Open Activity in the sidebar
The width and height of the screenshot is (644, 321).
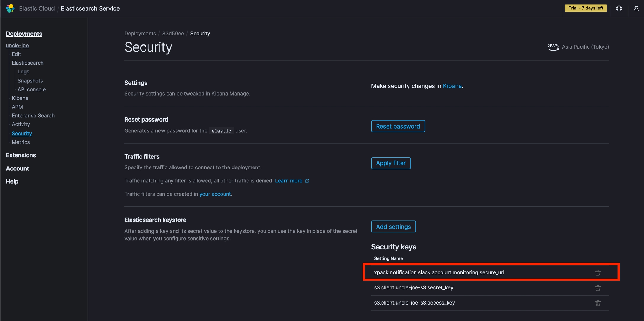click(21, 124)
